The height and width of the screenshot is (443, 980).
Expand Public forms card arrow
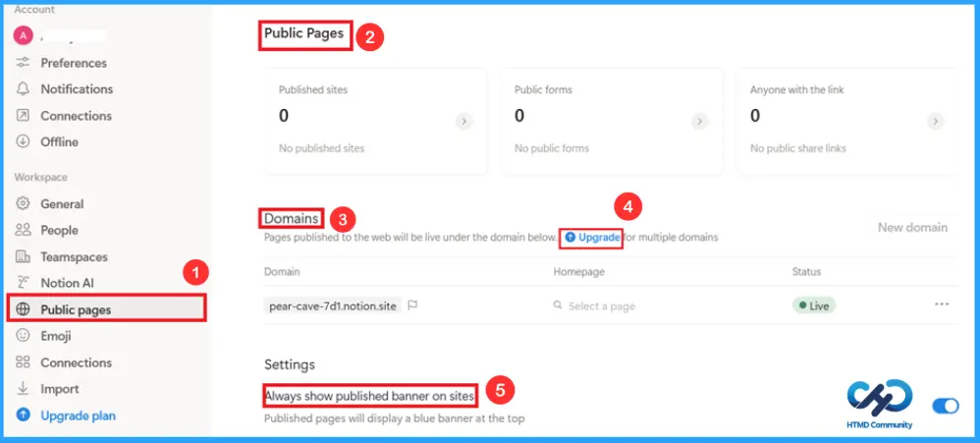[699, 121]
